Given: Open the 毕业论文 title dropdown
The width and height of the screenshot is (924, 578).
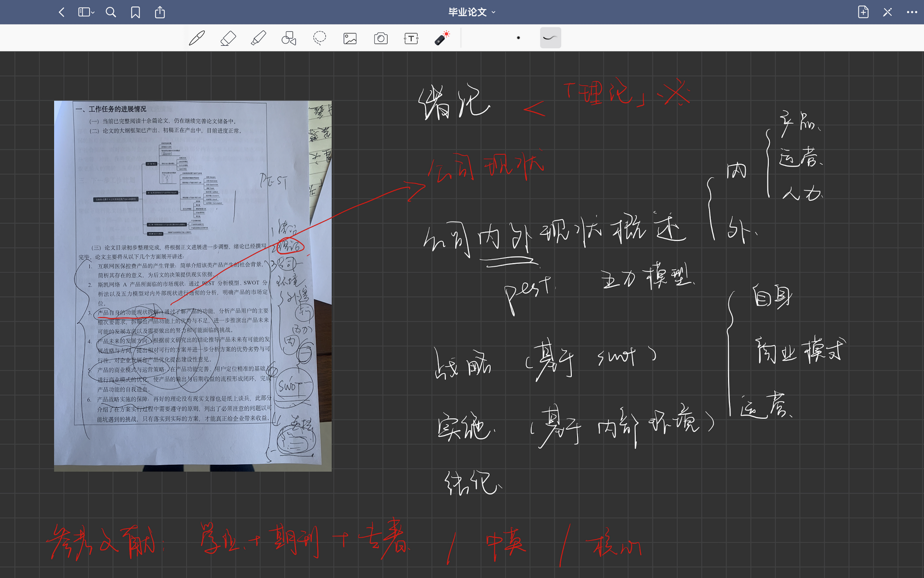Looking at the screenshot, I should (472, 12).
